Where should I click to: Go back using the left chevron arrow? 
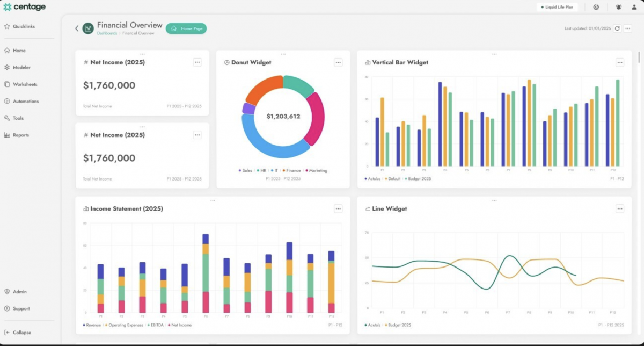point(77,28)
